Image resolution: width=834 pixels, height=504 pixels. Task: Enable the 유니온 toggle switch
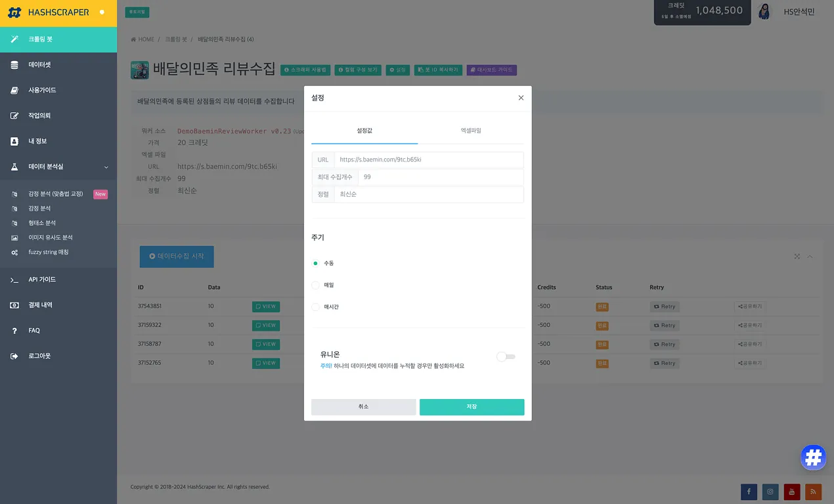[x=506, y=357]
